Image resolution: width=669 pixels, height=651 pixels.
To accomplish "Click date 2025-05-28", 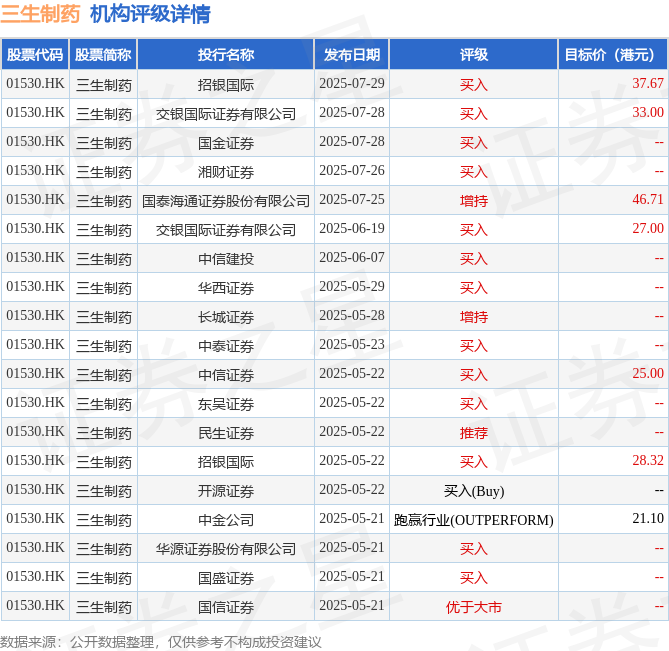I will [x=352, y=315].
